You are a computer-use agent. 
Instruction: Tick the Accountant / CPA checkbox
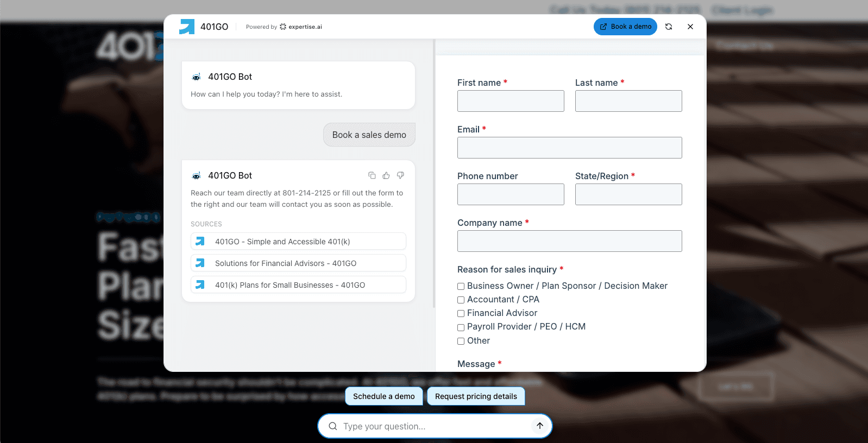pyautogui.click(x=461, y=300)
